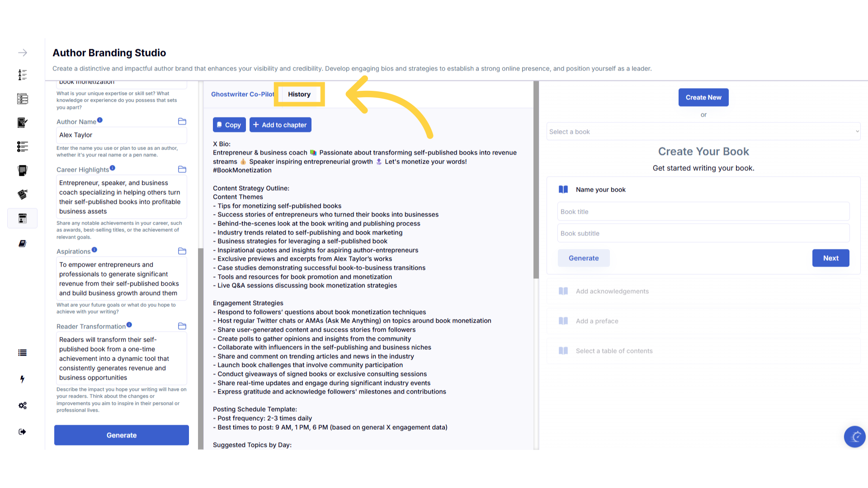
Task: Expand the Select a table of contents section
Action: (614, 351)
